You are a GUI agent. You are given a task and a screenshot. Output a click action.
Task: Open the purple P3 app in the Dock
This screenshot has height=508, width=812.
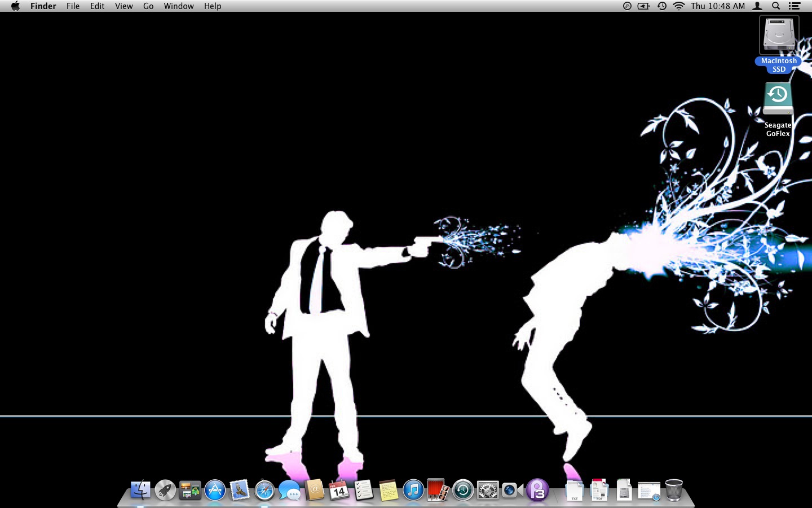537,490
